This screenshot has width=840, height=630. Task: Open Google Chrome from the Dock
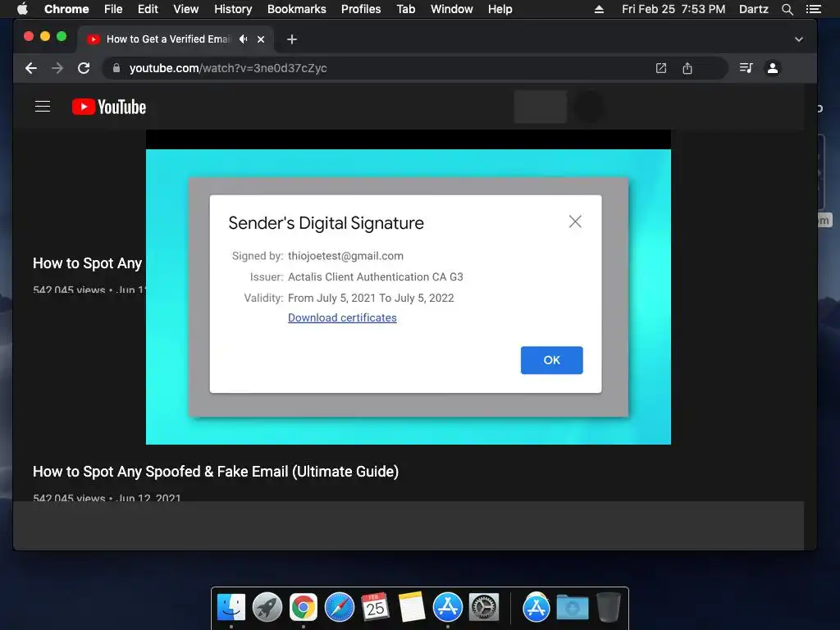[x=304, y=608]
